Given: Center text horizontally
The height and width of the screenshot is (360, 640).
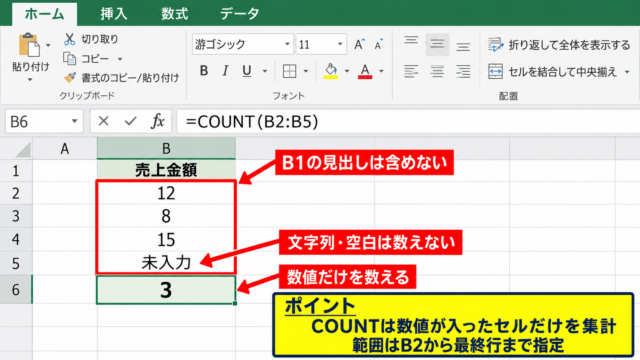Looking at the screenshot, I should click(437, 71).
